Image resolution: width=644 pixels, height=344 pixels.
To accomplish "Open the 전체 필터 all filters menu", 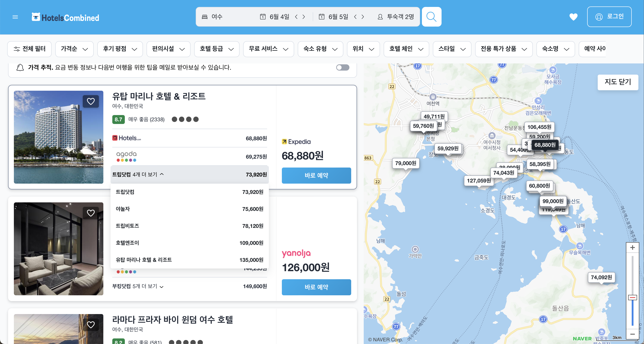I will click(x=30, y=49).
